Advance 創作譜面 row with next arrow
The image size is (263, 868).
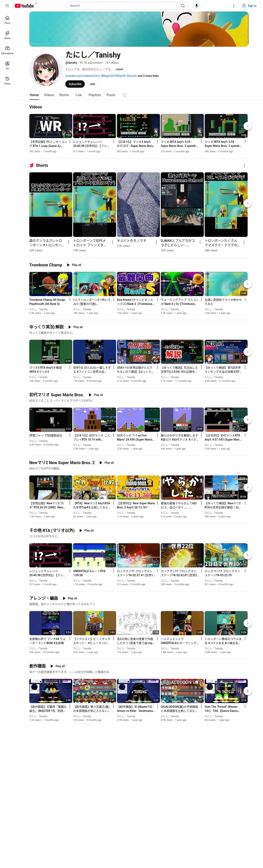[247, 691]
